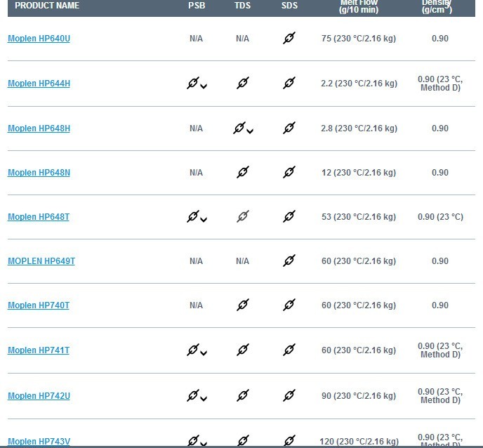This screenshot has width=483, height=448.
Task: Open the SDS link icon for MOPLEN HP649T
Action: pyautogui.click(x=289, y=261)
